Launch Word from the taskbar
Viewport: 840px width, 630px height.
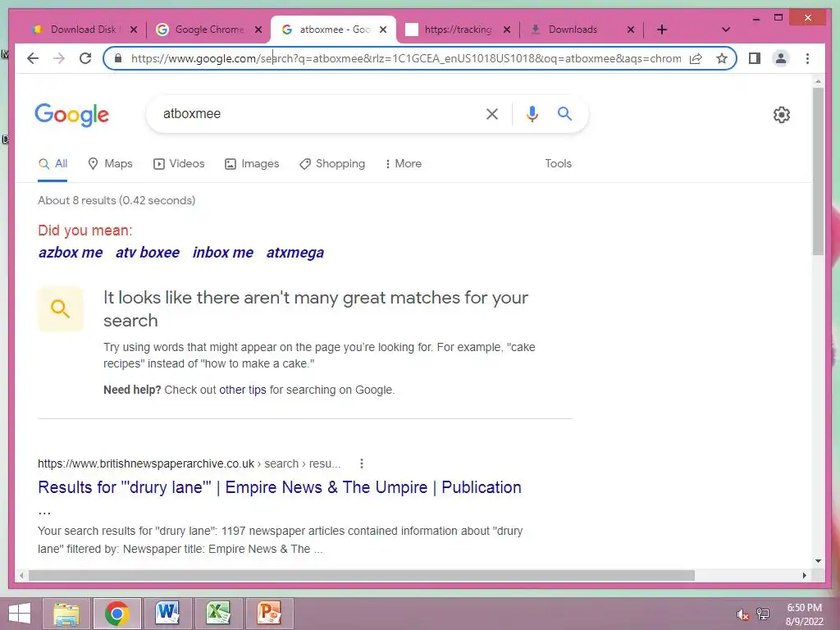pos(167,614)
